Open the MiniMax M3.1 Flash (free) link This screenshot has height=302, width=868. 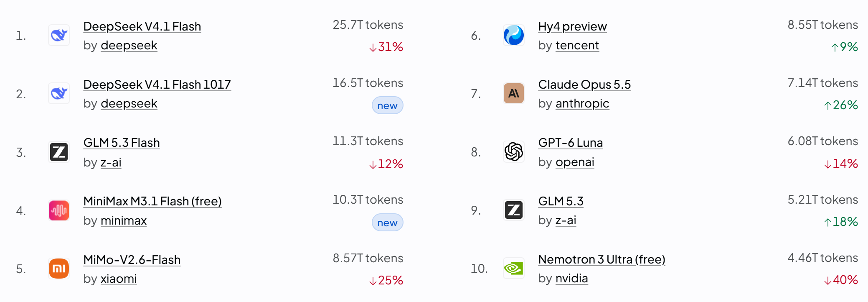click(x=152, y=201)
